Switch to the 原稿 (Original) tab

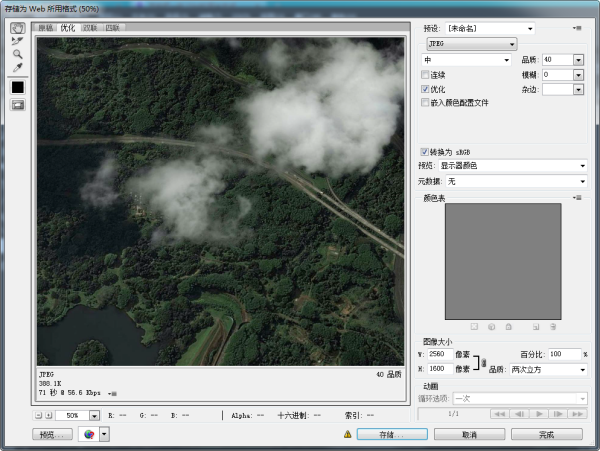(x=47, y=28)
